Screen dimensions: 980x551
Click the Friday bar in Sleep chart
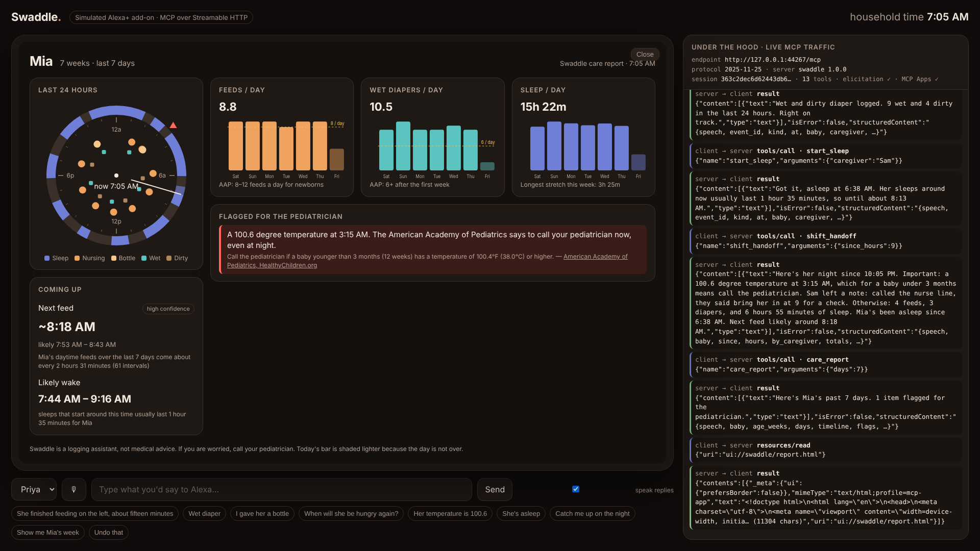click(639, 162)
